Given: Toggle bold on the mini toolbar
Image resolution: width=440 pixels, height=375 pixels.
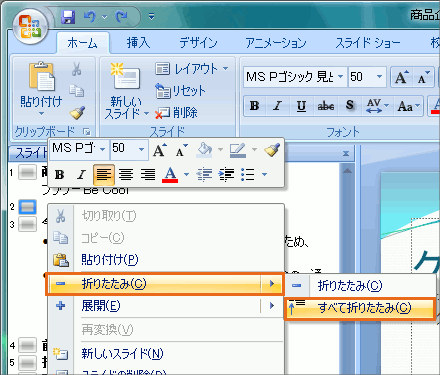Looking at the screenshot, I should pos(60,174).
